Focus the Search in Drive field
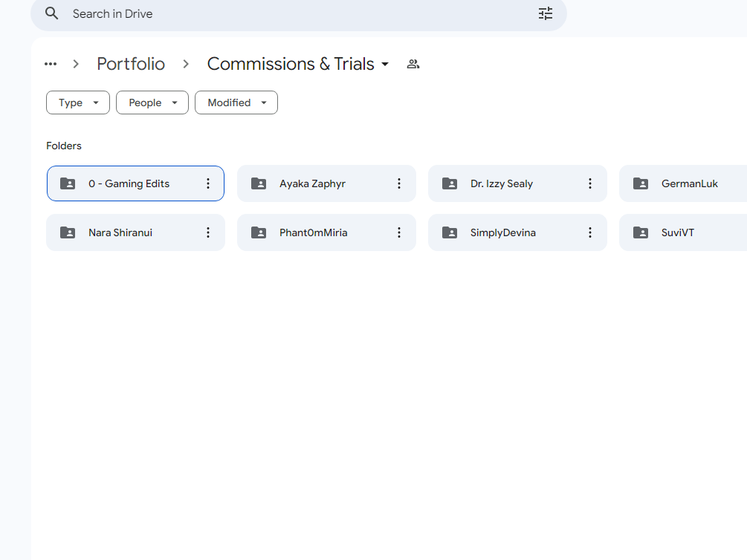 pyautogui.click(x=299, y=14)
